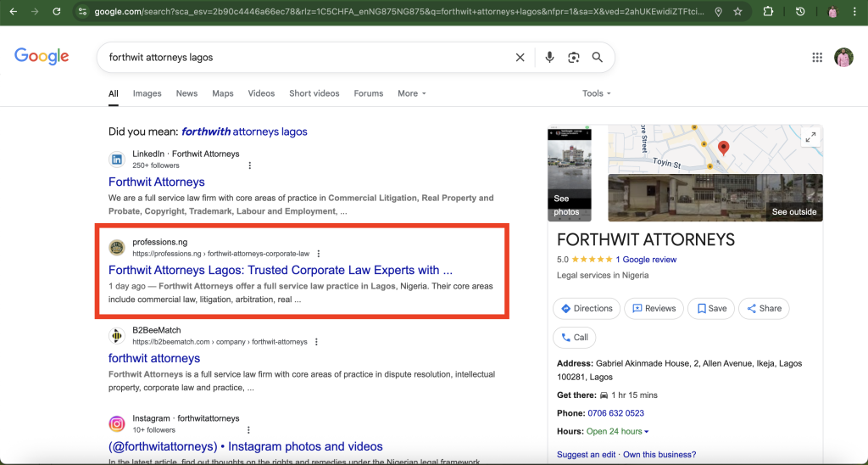Open more options for B2BeeMatch result
Image resolution: width=868 pixels, height=465 pixels.
coord(316,342)
